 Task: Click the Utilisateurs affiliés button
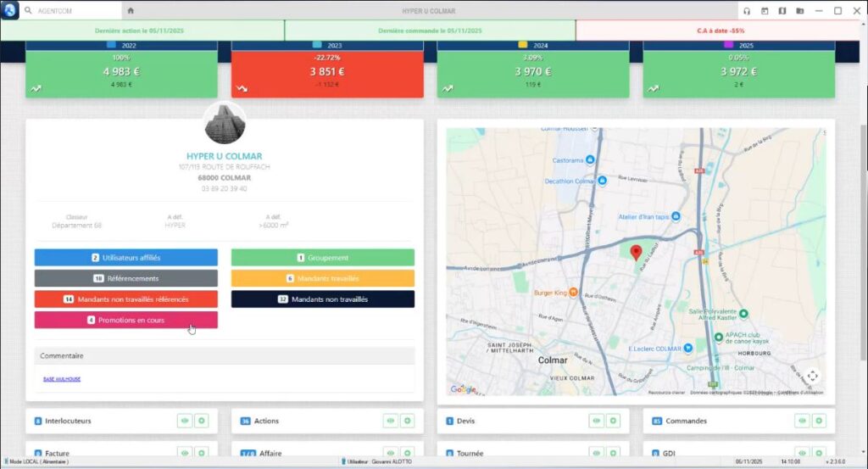125,257
